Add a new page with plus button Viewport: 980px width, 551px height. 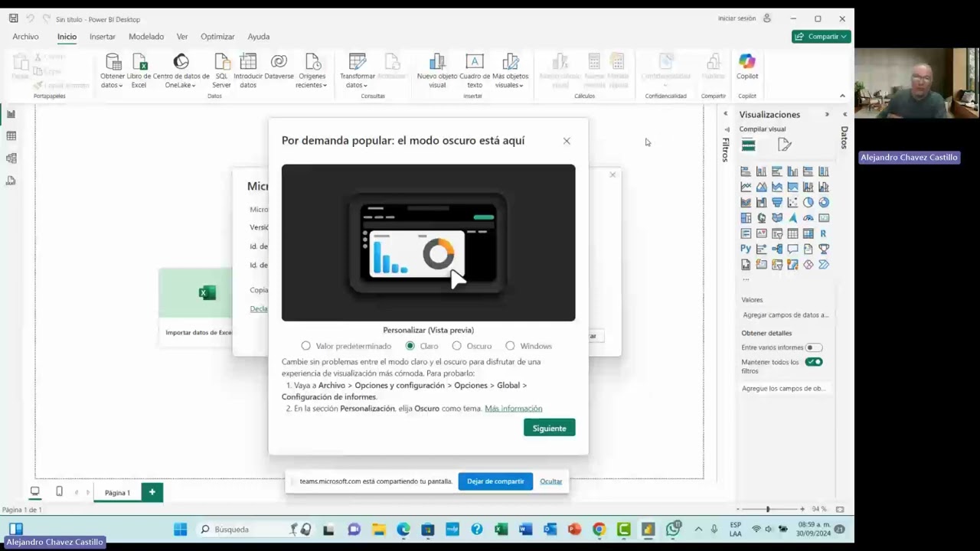pyautogui.click(x=152, y=492)
